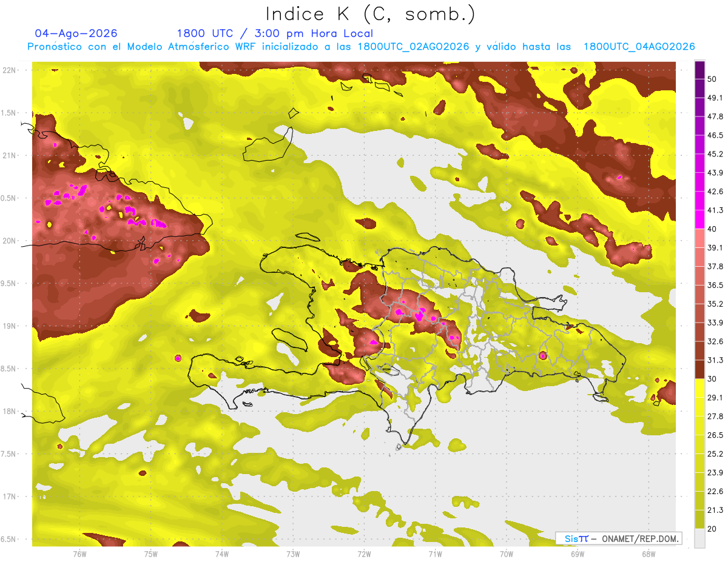
Task: Pick the salmon swatch between 39.1 and 40
Action: click(x=699, y=238)
